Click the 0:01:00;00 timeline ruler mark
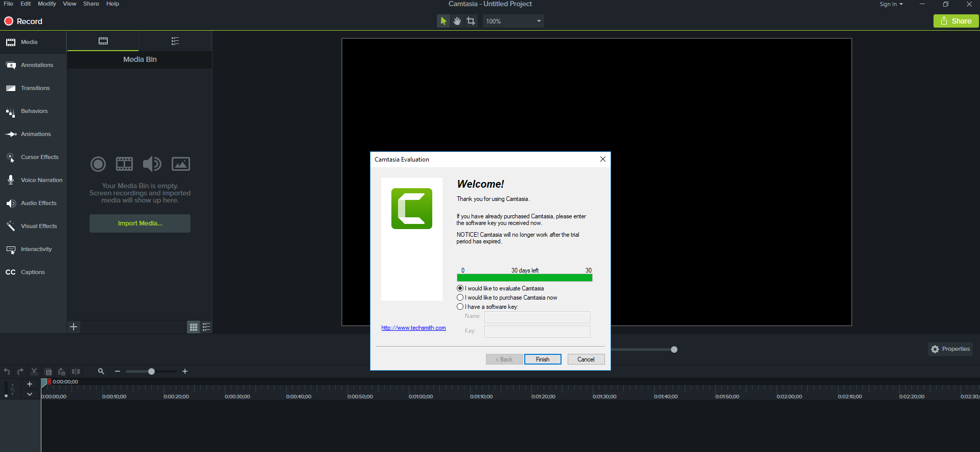Viewport: 980px width, 452px height. coord(421,396)
